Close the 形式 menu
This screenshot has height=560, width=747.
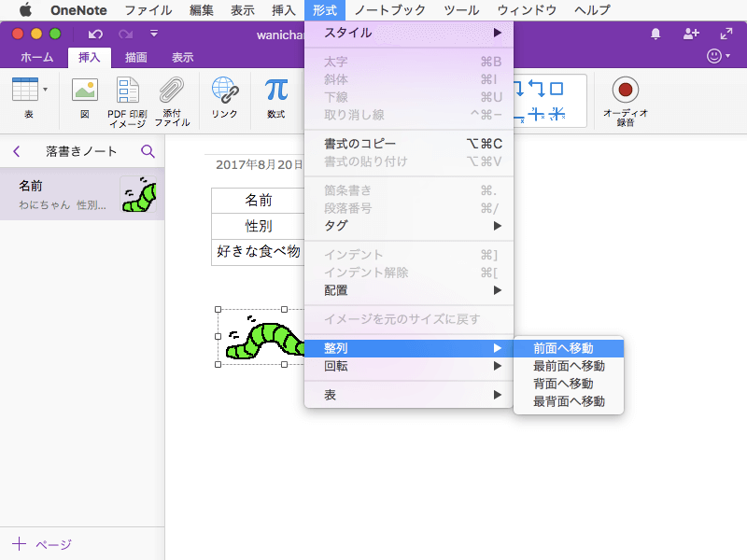tap(325, 10)
